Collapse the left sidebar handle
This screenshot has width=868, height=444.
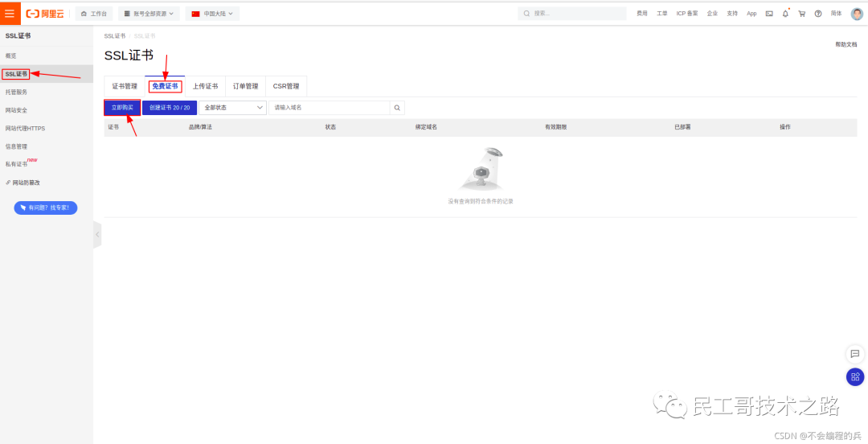coord(97,234)
